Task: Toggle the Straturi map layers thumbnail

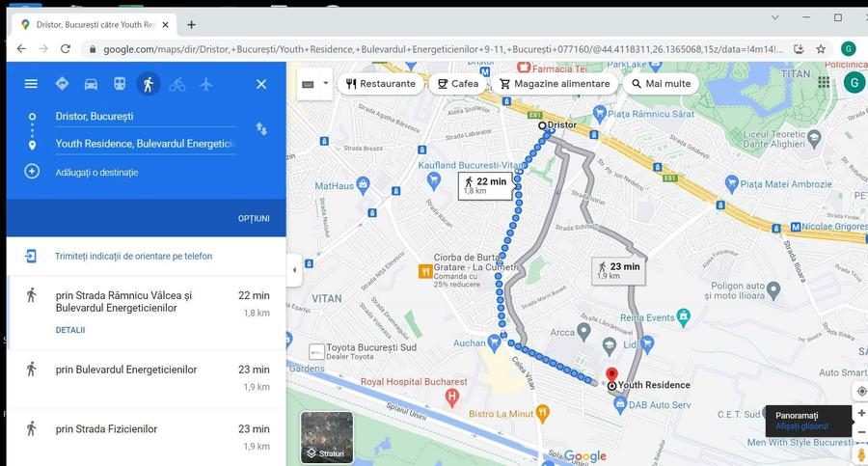Action: click(x=326, y=436)
